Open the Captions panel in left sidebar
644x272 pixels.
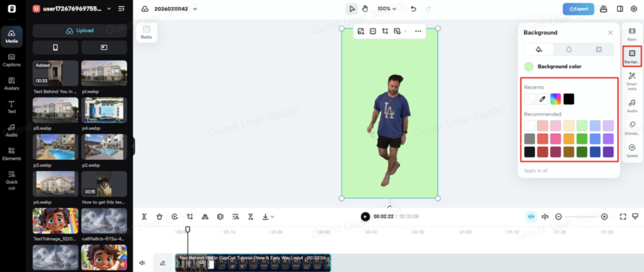coord(11,60)
